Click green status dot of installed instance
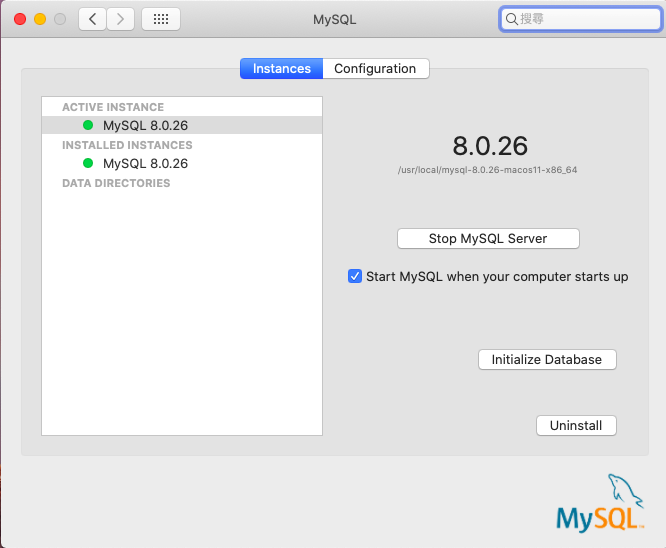The height and width of the screenshot is (548, 666). pyautogui.click(x=88, y=163)
